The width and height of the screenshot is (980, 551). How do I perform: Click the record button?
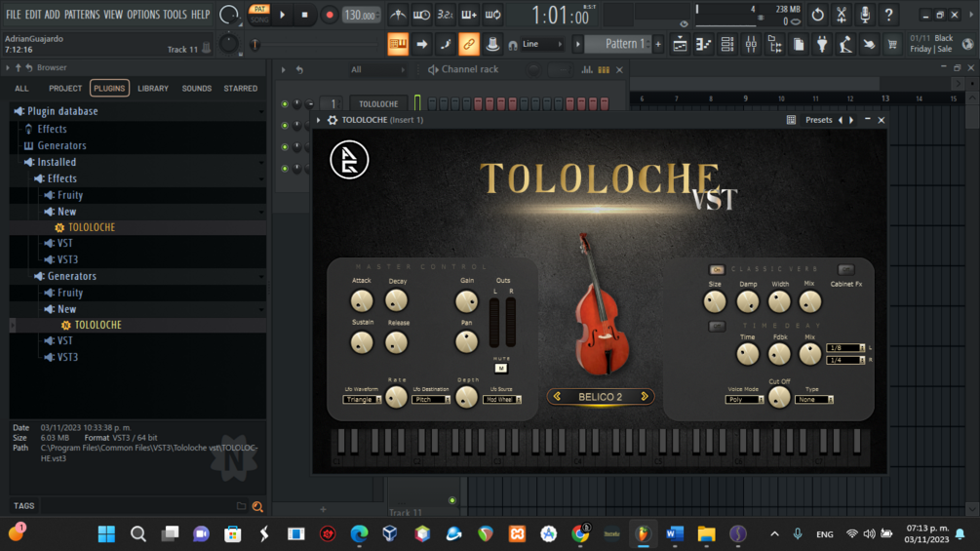tap(330, 15)
